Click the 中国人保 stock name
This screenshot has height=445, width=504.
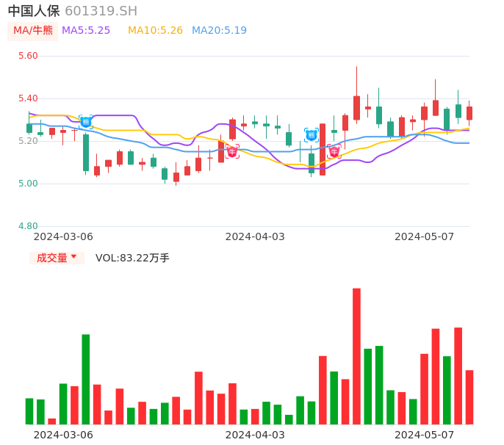[34, 11]
